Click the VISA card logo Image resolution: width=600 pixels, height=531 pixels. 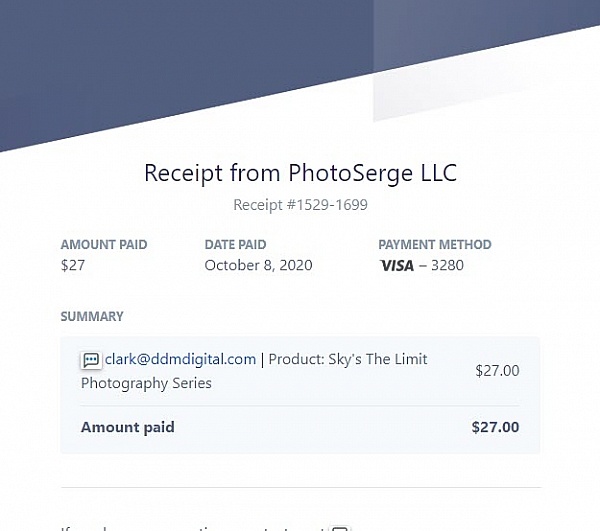395,266
